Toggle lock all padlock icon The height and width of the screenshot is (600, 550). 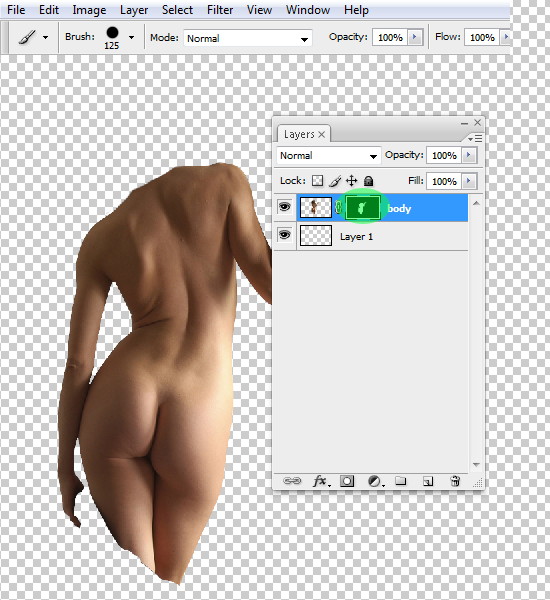click(368, 181)
